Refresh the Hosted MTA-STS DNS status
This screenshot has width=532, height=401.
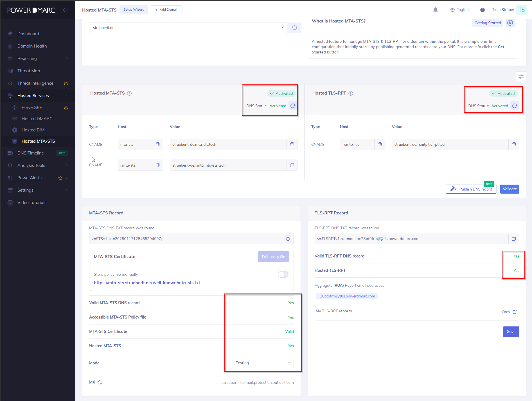[x=293, y=106]
